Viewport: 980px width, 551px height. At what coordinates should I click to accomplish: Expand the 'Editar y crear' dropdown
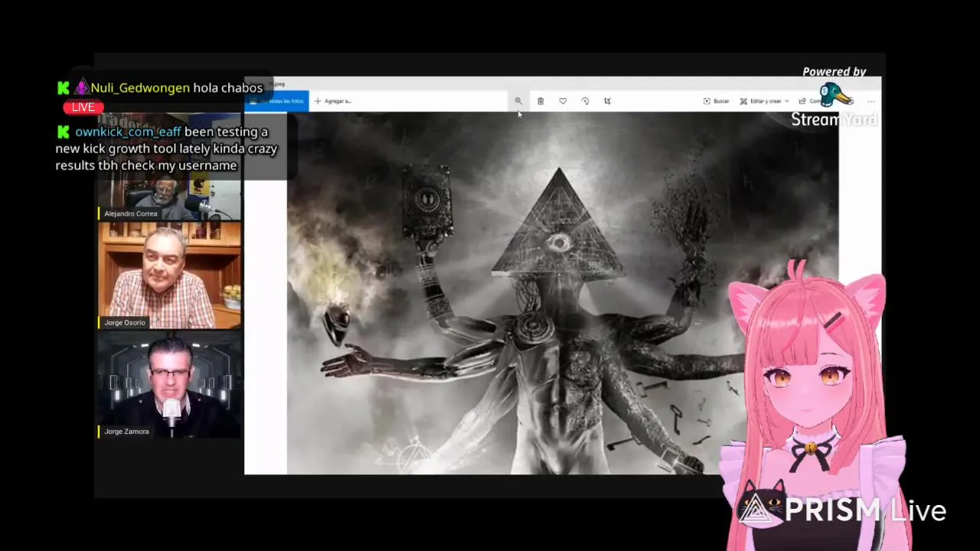tap(764, 101)
